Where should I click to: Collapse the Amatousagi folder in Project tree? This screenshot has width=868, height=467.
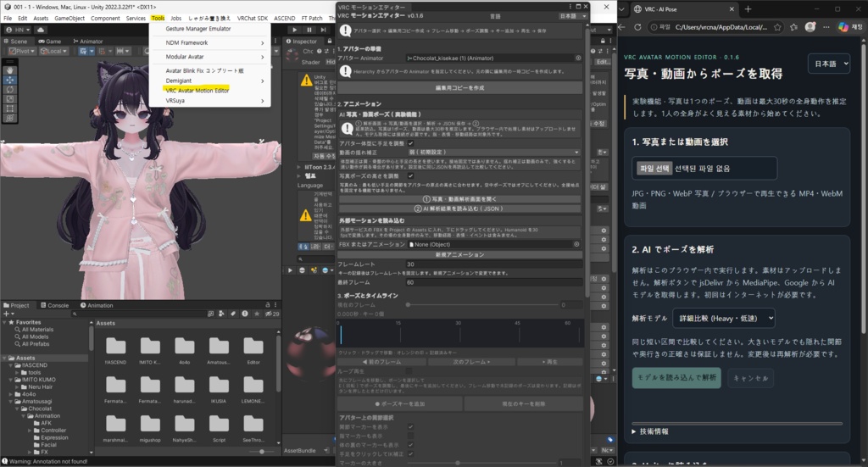[x=11, y=401]
